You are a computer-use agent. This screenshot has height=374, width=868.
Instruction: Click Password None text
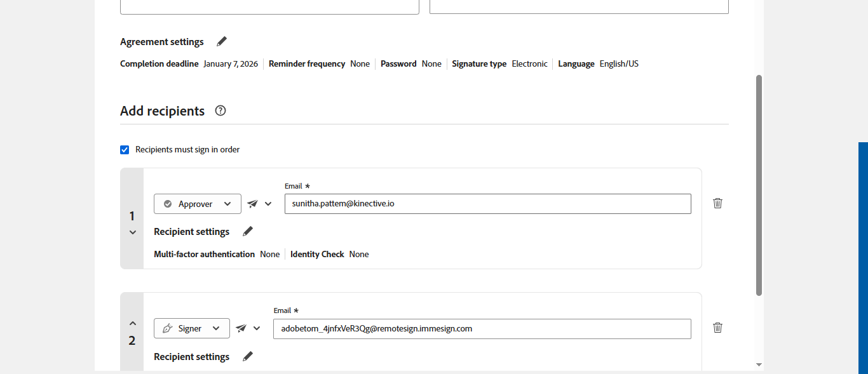410,63
